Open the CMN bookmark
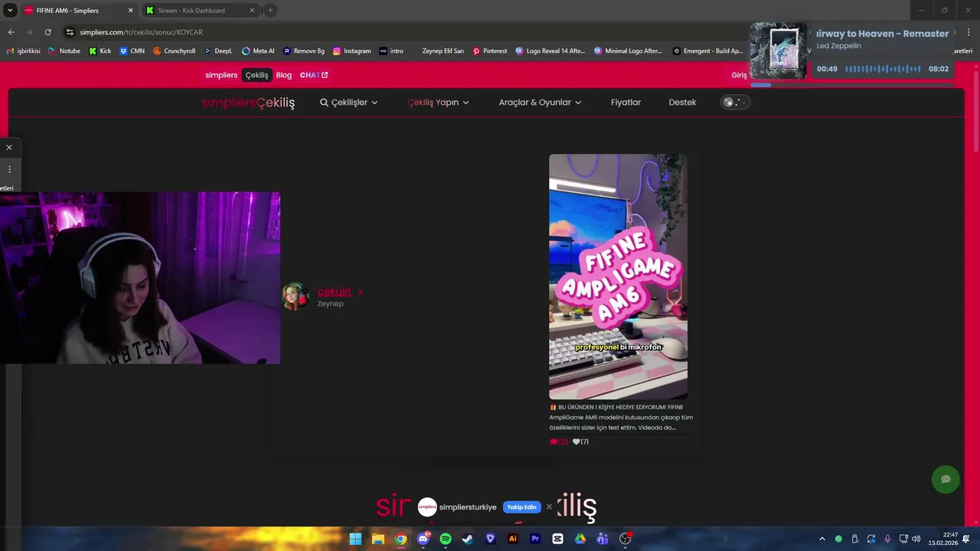This screenshot has height=551, width=980. pyautogui.click(x=132, y=51)
